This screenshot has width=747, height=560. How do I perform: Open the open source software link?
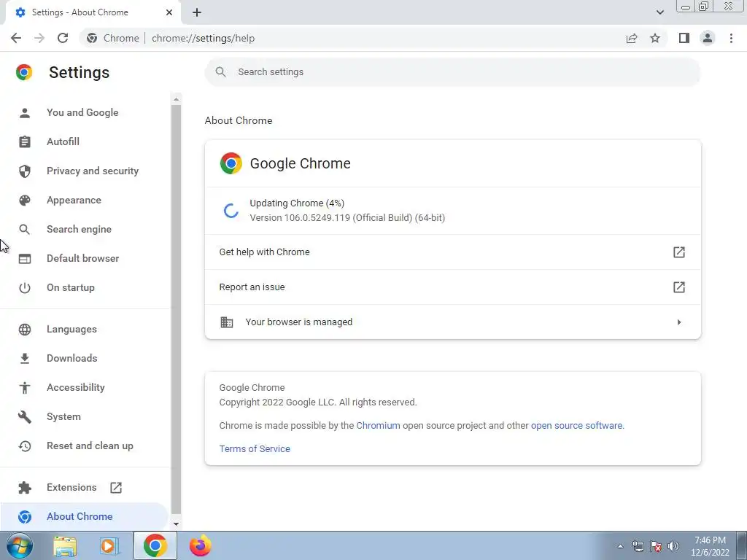coord(576,425)
